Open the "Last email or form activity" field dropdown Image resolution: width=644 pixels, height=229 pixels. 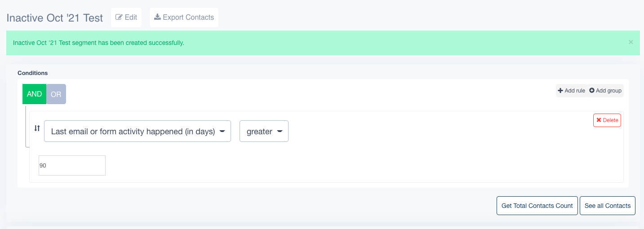[x=137, y=132]
